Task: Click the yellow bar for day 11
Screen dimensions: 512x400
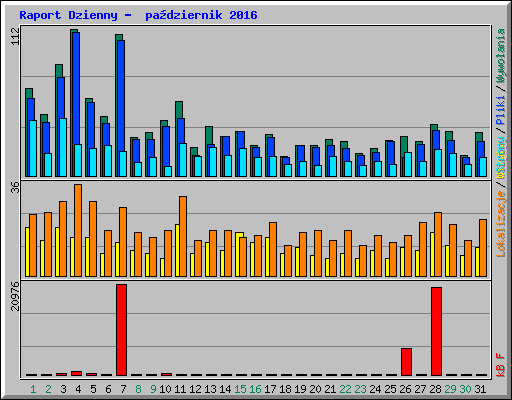Action: click(x=177, y=250)
